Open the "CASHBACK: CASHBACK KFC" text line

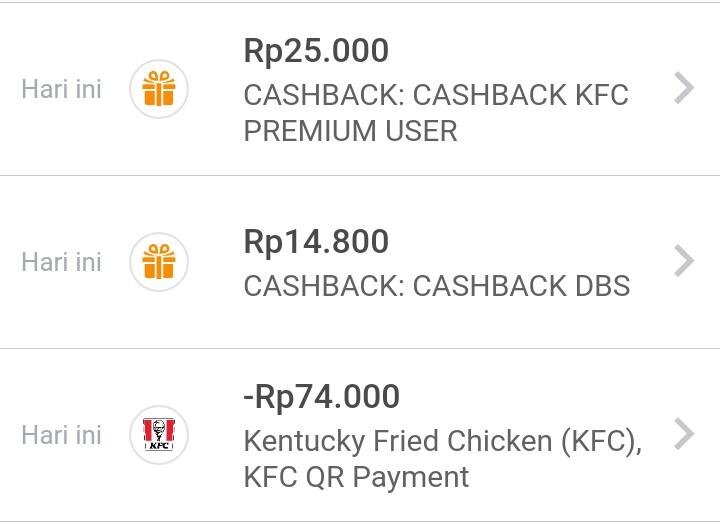point(436,96)
